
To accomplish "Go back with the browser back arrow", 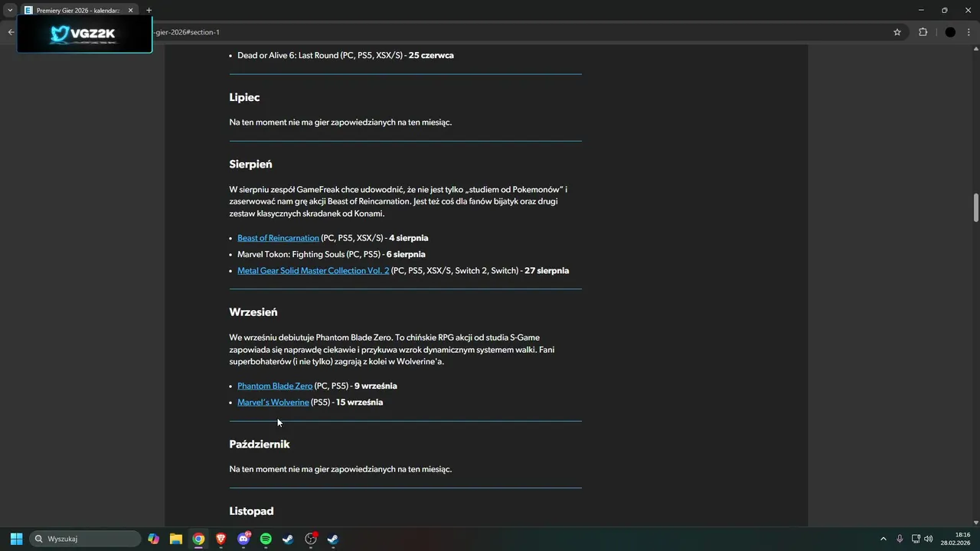I will tap(11, 32).
